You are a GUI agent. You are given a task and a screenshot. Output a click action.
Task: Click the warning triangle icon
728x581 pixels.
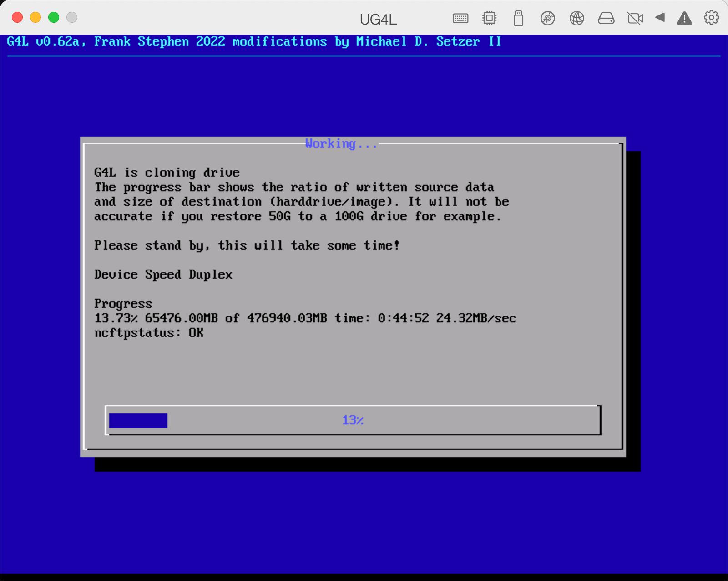(x=684, y=18)
